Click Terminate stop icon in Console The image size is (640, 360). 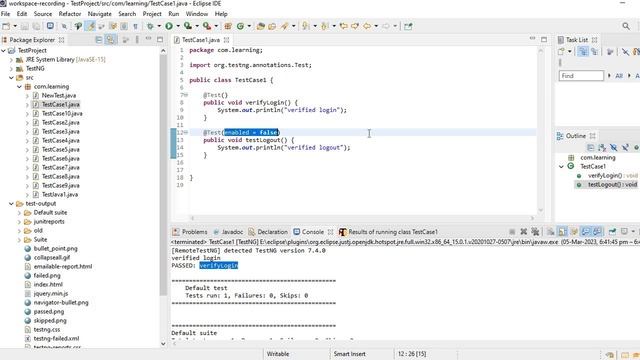pos(512,231)
